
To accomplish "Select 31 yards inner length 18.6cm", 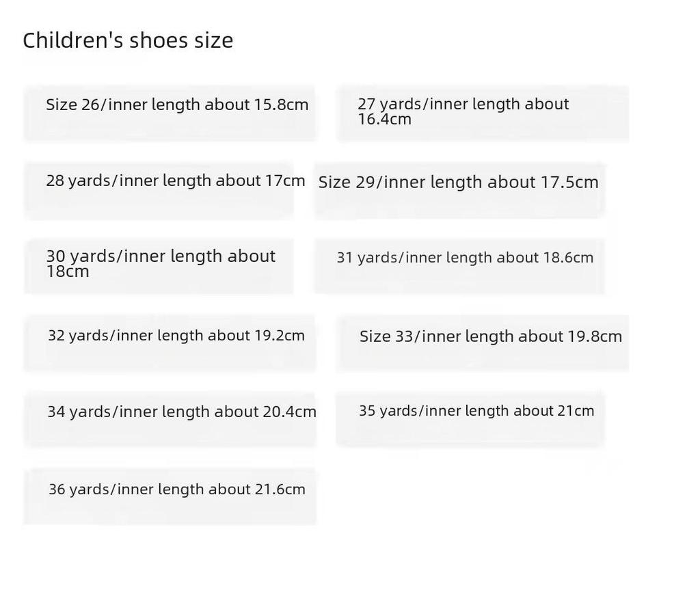I will pyautogui.click(x=459, y=266).
